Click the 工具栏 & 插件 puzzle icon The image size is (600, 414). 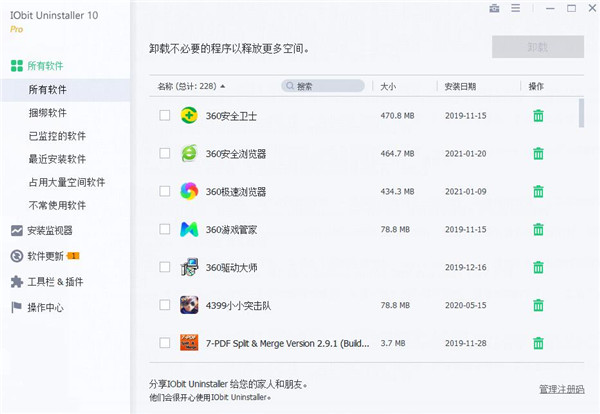(x=17, y=282)
